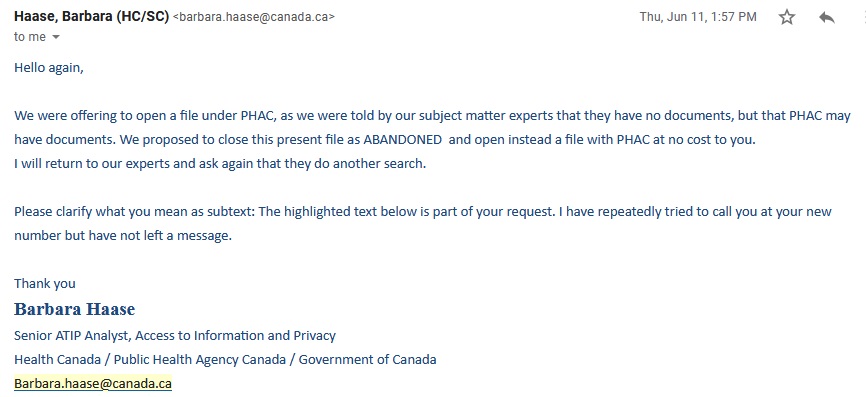Reply using the arrow icon
This screenshot has width=866, height=397.
827,17
